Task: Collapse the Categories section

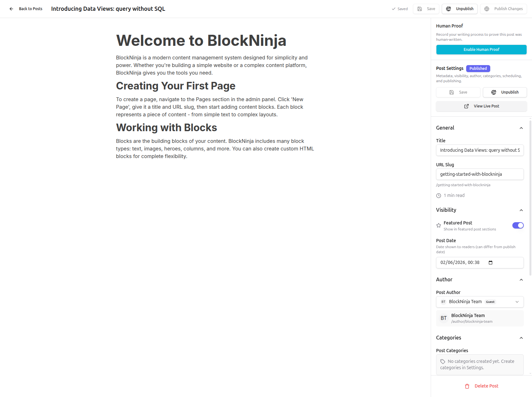Action: [521, 338]
